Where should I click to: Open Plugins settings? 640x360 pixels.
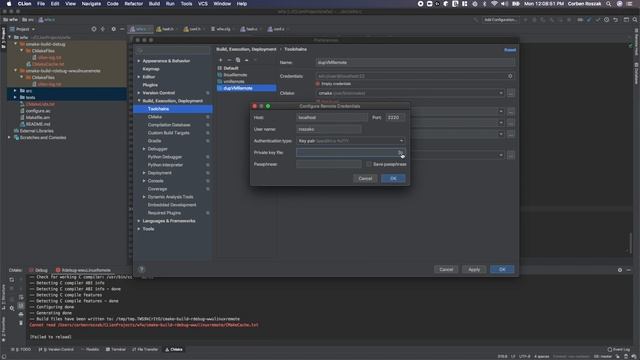pos(150,85)
